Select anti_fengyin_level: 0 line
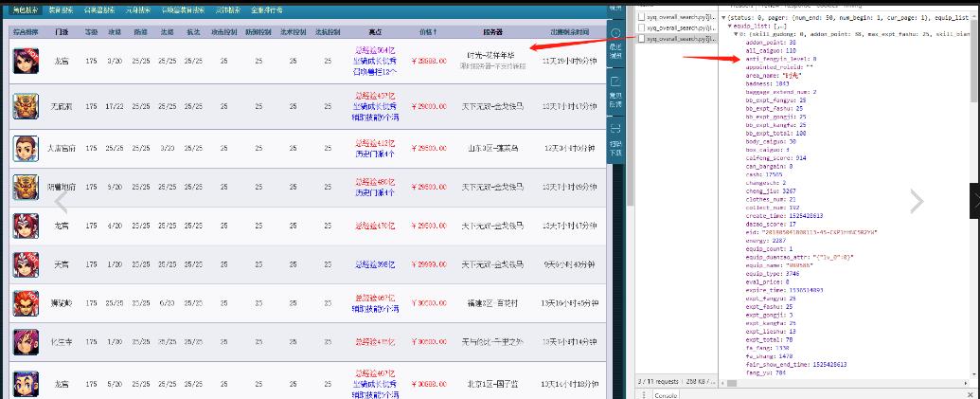The image size is (980, 399). [x=781, y=58]
